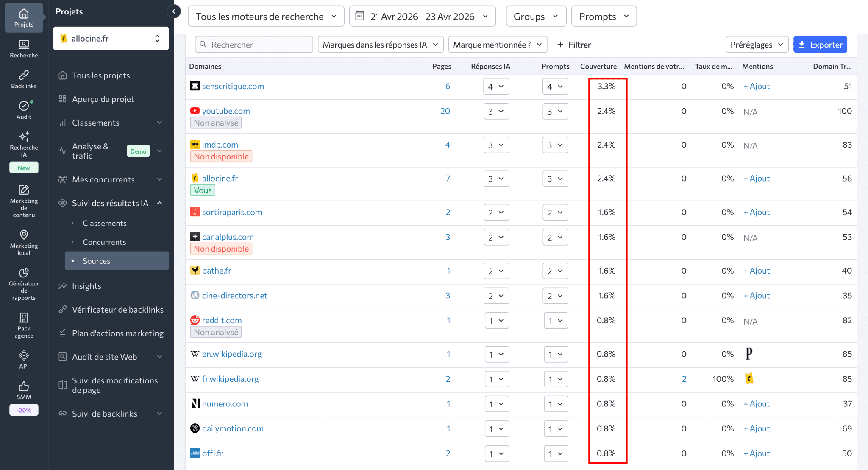Expand Prompts dropdown for youtube.com row
The width and height of the screenshot is (868, 470).
pyautogui.click(x=555, y=111)
